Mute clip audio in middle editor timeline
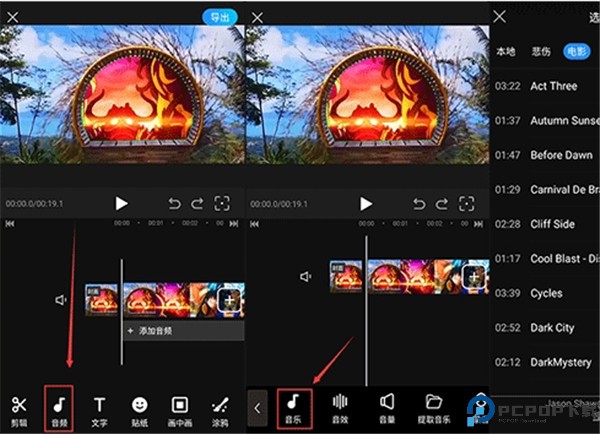This screenshot has height=434, width=600. pos(305,276)
